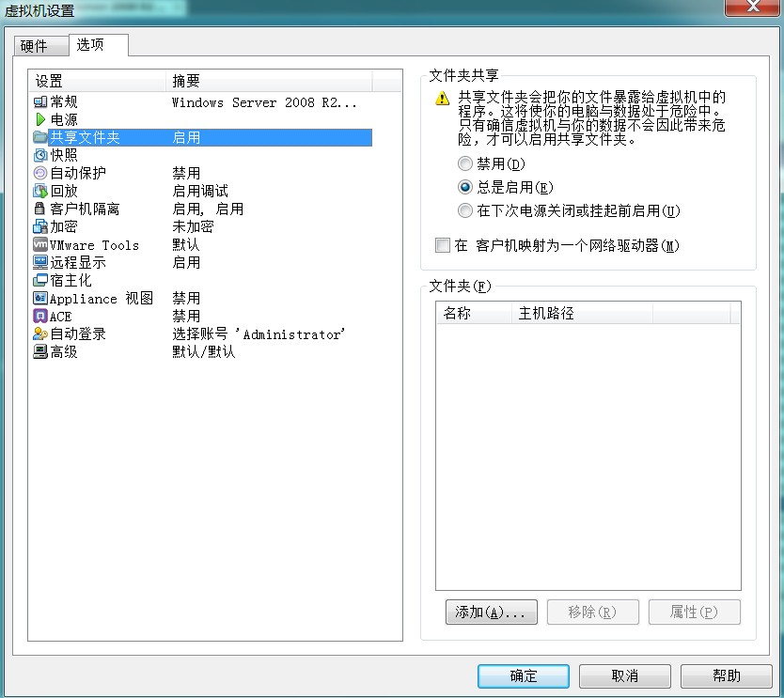784x698 pixels.
Task: Click the 加密 encryption icon
Action: (40, 226)
